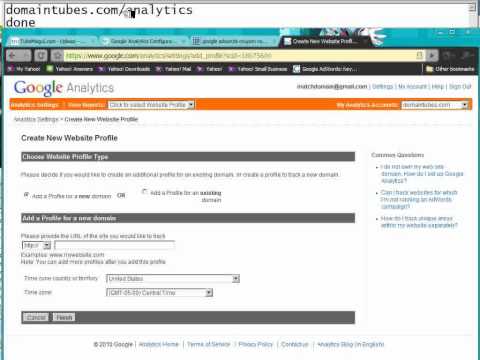Open the Yahoo! Small Business bookmark

(x=258, y=69)
